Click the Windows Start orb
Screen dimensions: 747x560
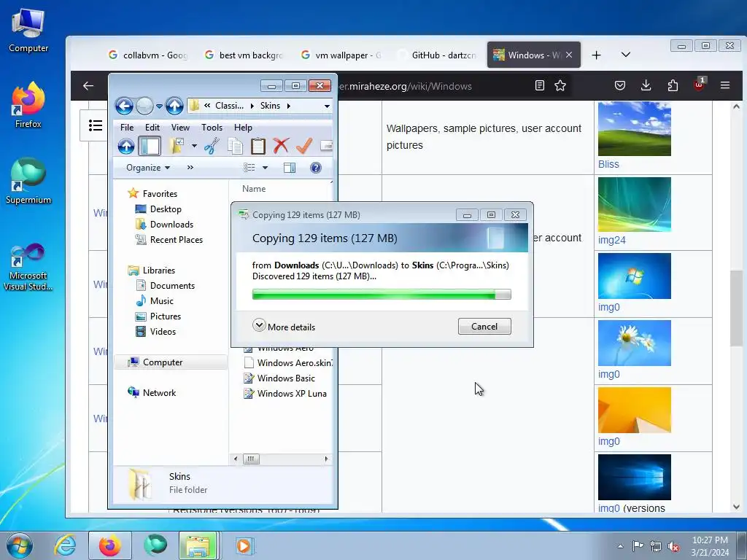(x=20, y=545)
